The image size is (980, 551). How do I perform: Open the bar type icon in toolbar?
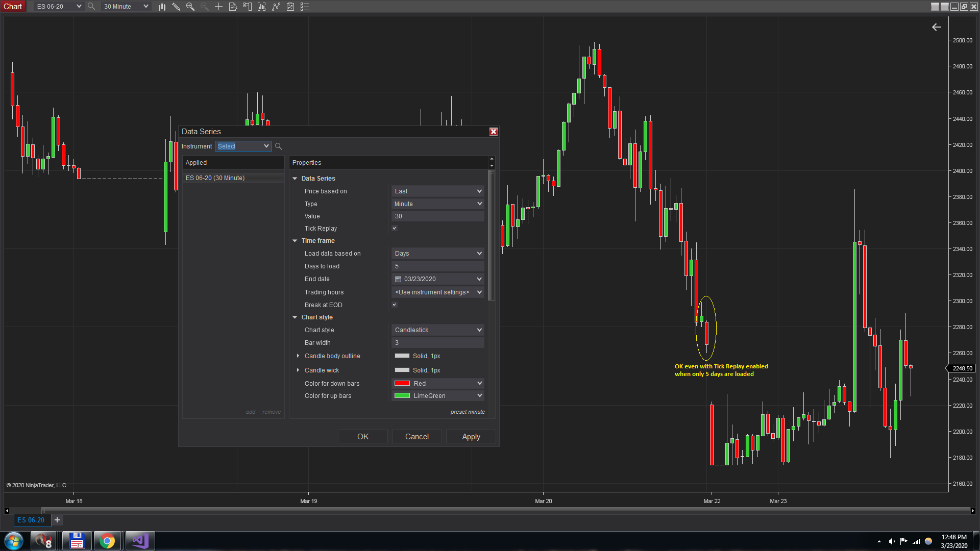point(162,7)
